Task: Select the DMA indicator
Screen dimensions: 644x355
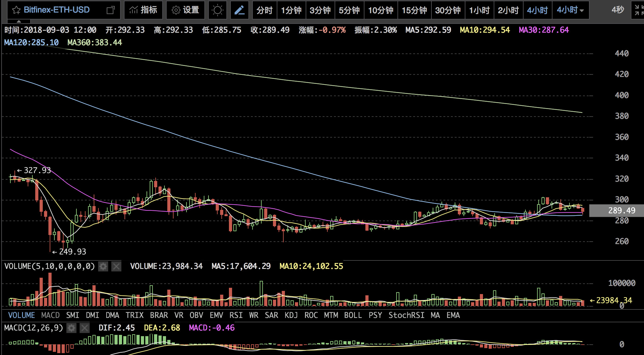Action: pos(112,315)
